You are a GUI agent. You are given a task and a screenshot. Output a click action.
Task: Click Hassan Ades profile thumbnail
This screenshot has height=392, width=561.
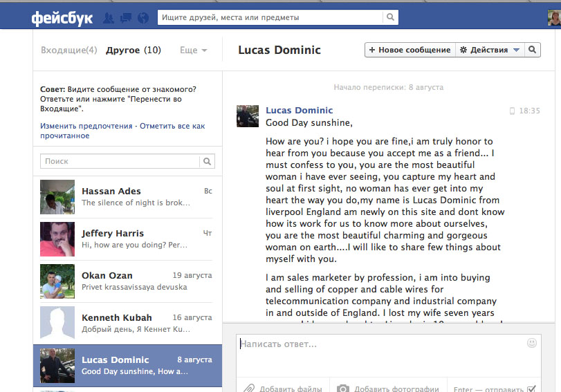[57, 197]
